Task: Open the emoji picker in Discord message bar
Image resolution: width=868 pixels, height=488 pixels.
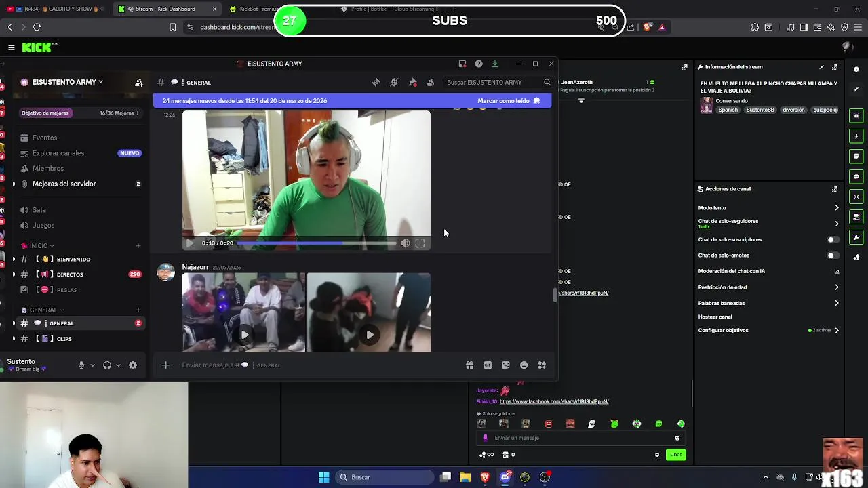Action: point(524,365)
